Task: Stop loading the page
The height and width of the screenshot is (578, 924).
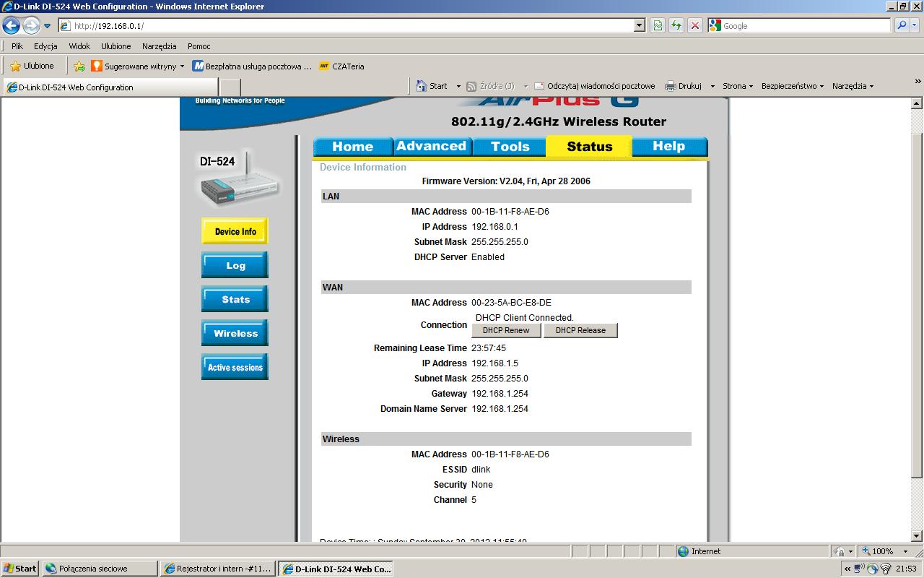Action: coord(695,25)
